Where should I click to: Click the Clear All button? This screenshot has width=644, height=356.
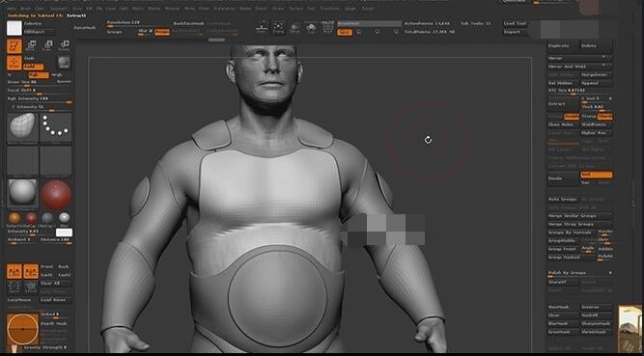55,284
